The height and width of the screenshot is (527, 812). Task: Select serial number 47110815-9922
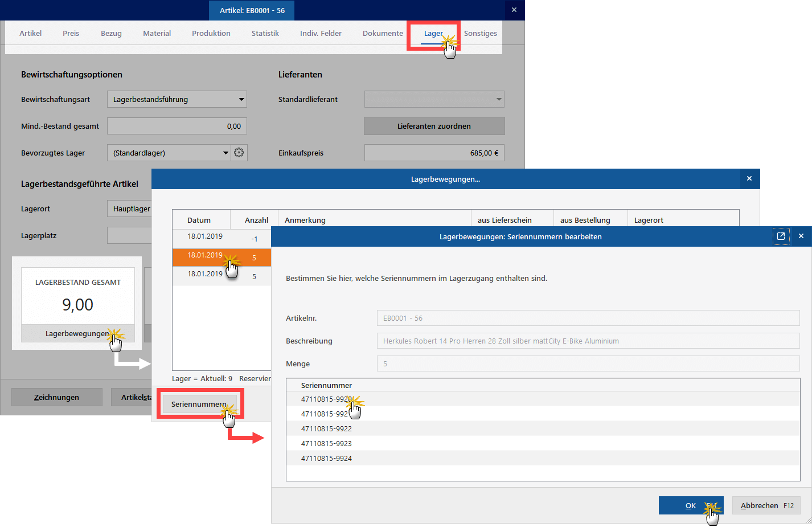(x=543, y=428)
